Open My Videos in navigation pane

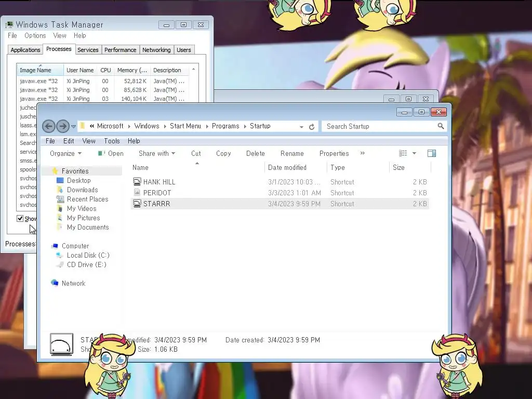[x=82, y=208]
